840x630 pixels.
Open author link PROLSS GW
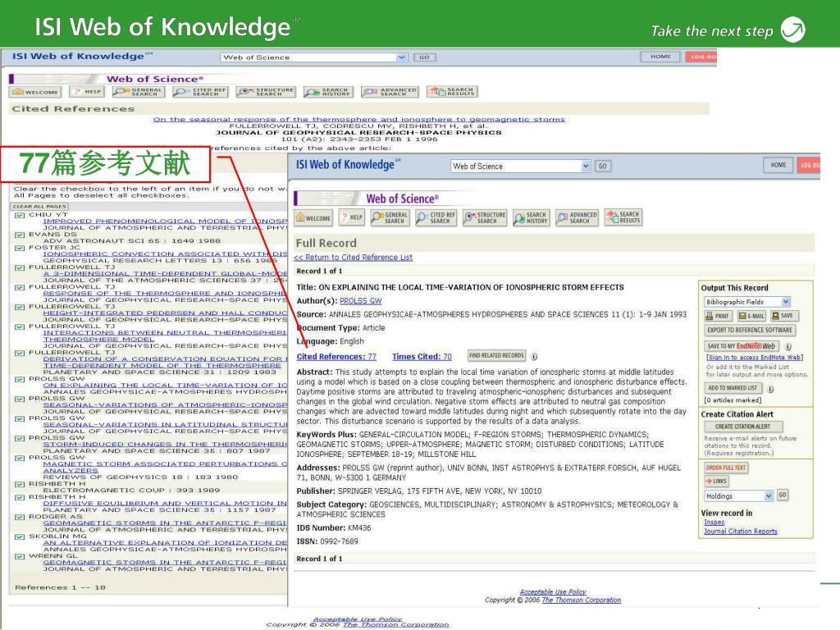pyautogui.click(x=361, y=301)
